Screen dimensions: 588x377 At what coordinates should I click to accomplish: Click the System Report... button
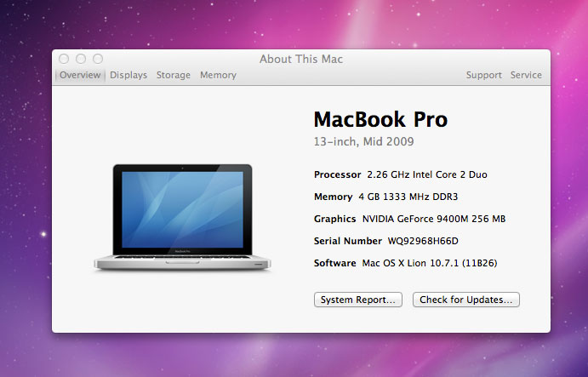click(358, 300)
